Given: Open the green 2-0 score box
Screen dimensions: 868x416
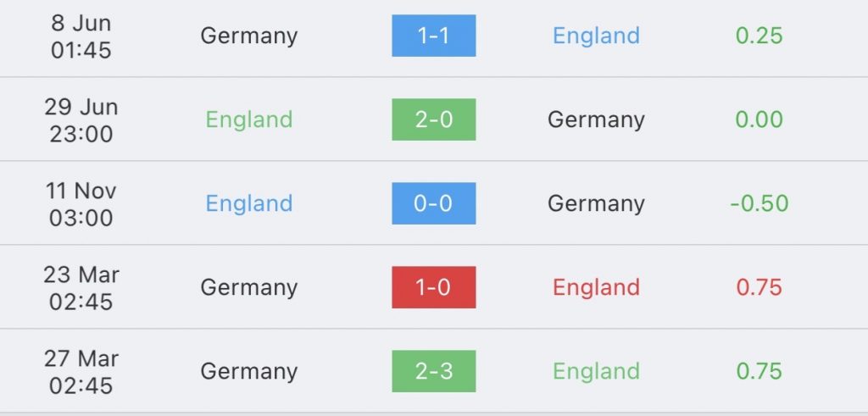Looking at the screenshot, I should tap(433, 119).
